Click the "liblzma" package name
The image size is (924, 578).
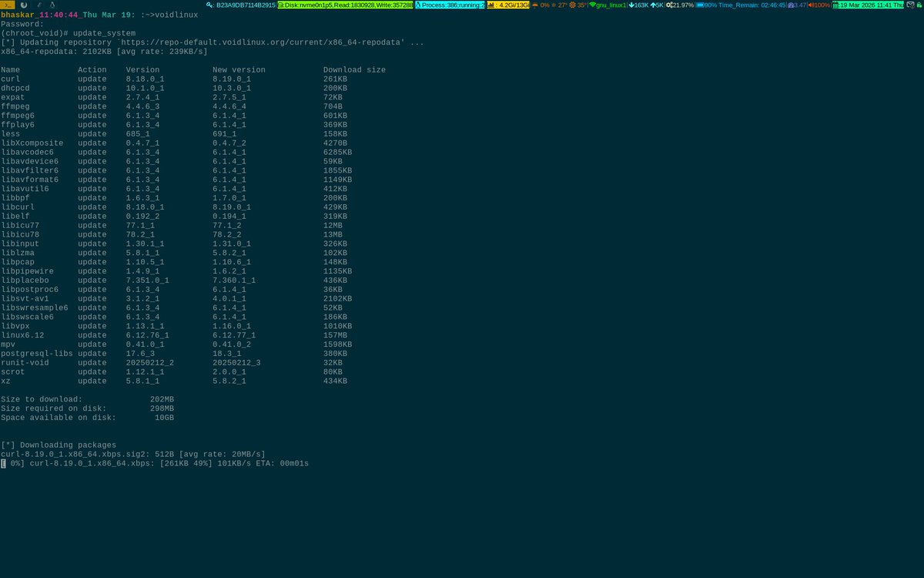[x=18, y=254]
